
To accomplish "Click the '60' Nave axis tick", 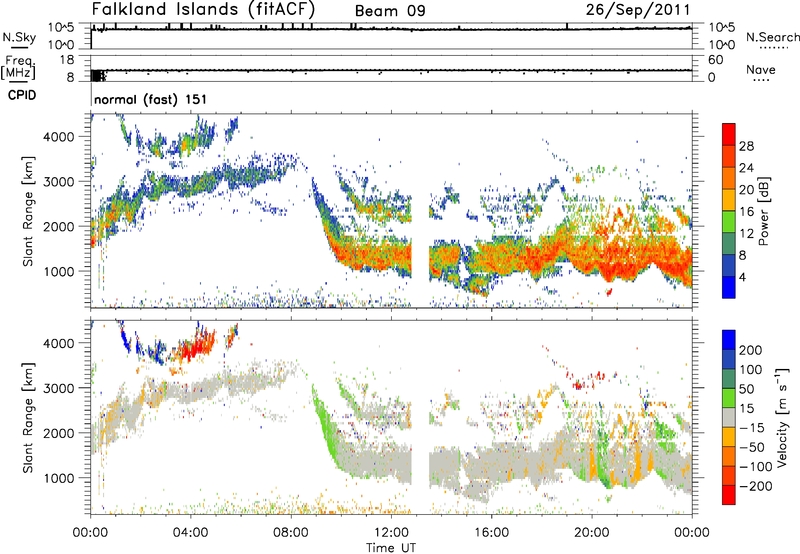I will click(715, 60).
